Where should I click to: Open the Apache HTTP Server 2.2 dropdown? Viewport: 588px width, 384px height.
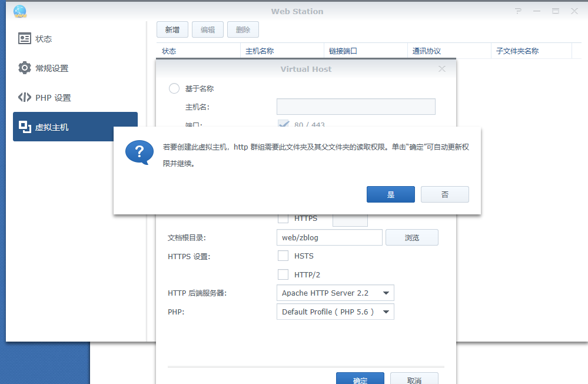pyautogui.click(x=335, y=293)
